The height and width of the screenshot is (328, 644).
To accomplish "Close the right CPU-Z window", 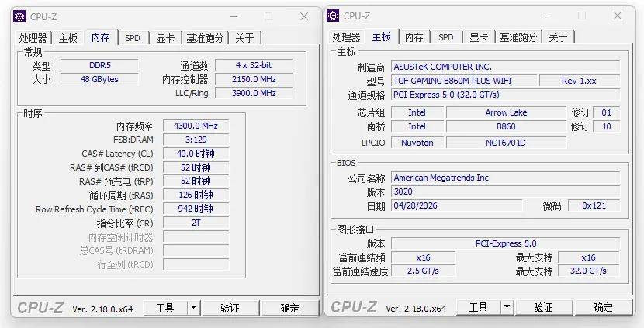I will 618,16.
